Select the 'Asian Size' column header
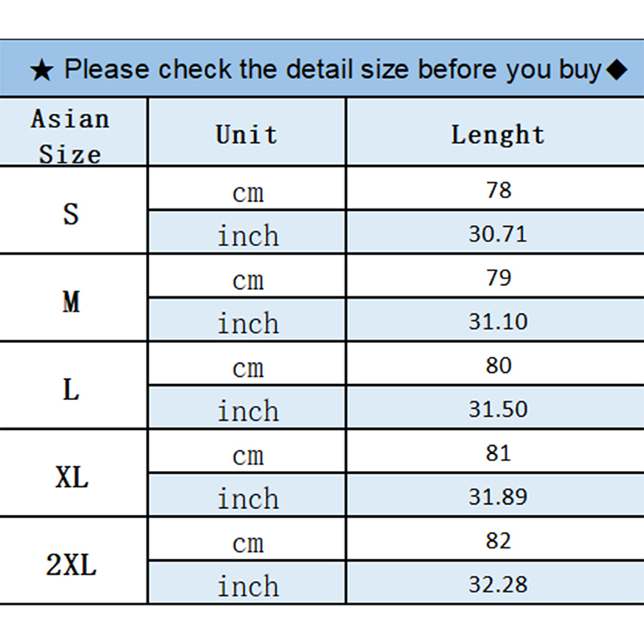 71,134
